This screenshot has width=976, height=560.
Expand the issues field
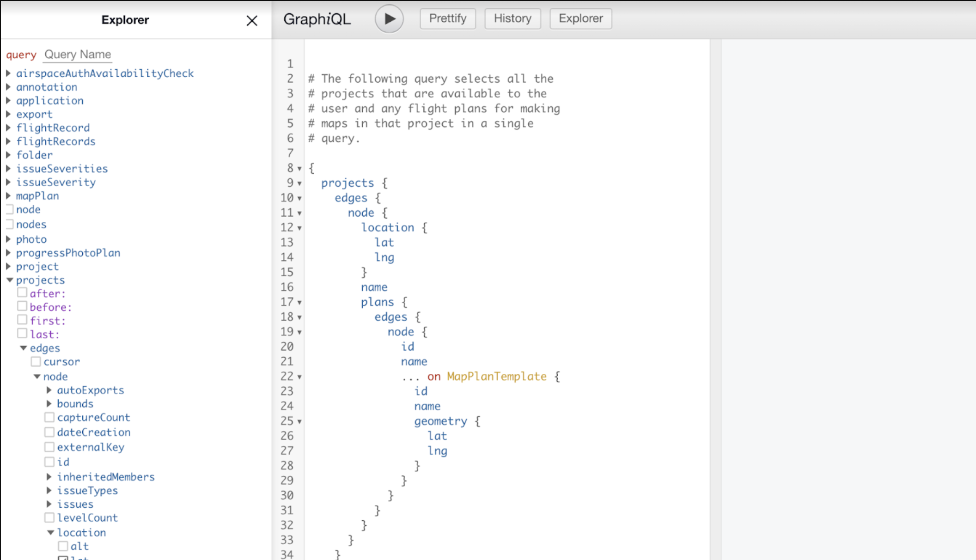point(49,504)
